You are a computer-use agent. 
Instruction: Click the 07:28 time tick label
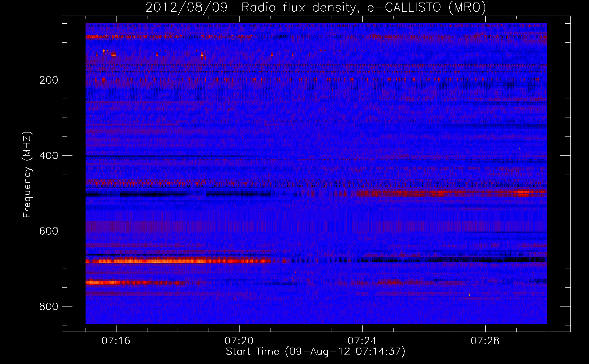tap(485, 341)
